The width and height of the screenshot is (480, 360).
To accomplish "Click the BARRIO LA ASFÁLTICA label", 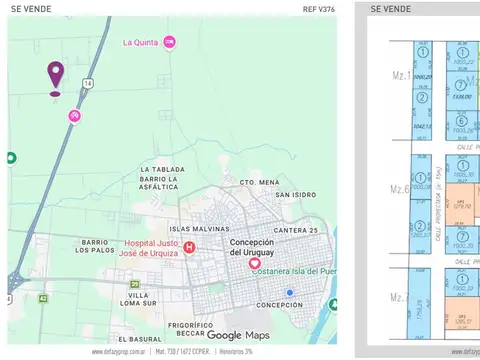I will pyautogui.click(x=158, y=183).
